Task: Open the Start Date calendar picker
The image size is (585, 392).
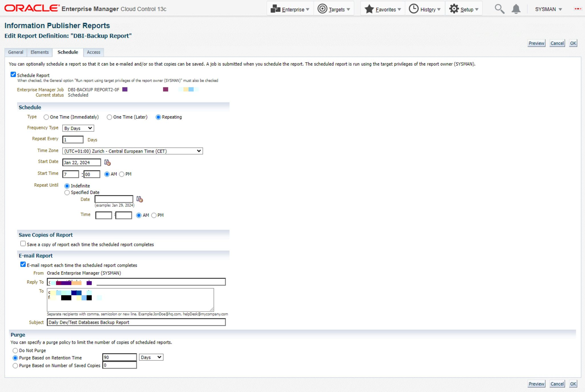Action: tap(107, 162)
